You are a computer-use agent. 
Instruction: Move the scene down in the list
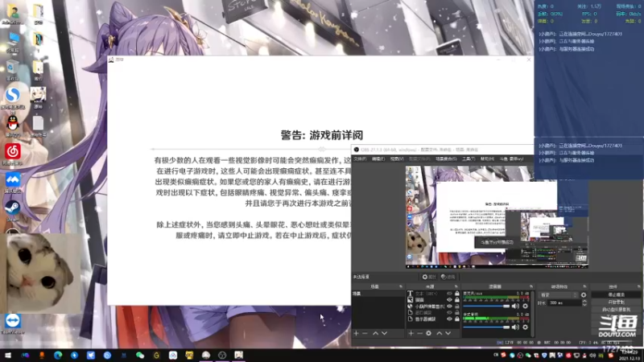(384, 333)
